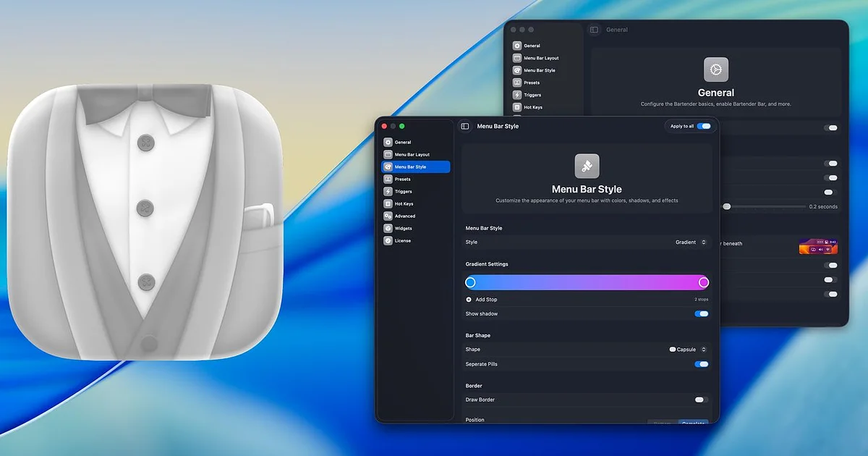This screenshot has height=456, width=868.
Task: Select Presets in the back window sidebar
Action: pos(545,83)
